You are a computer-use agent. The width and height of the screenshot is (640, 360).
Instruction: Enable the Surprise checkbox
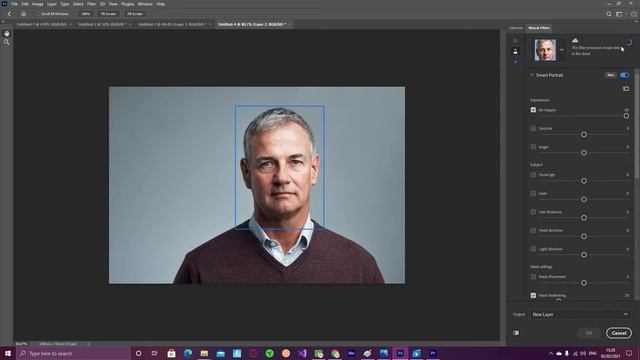point(533,128)
